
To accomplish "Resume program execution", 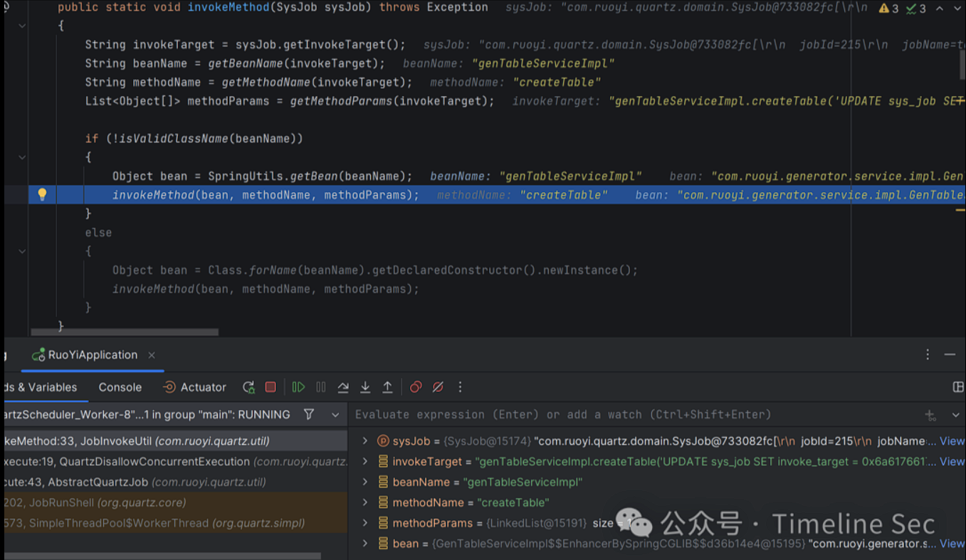I will [298, 387].
